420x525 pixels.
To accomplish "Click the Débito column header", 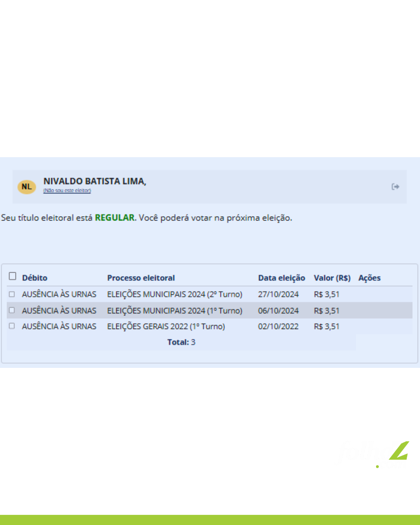I will [x=35, y=278].
